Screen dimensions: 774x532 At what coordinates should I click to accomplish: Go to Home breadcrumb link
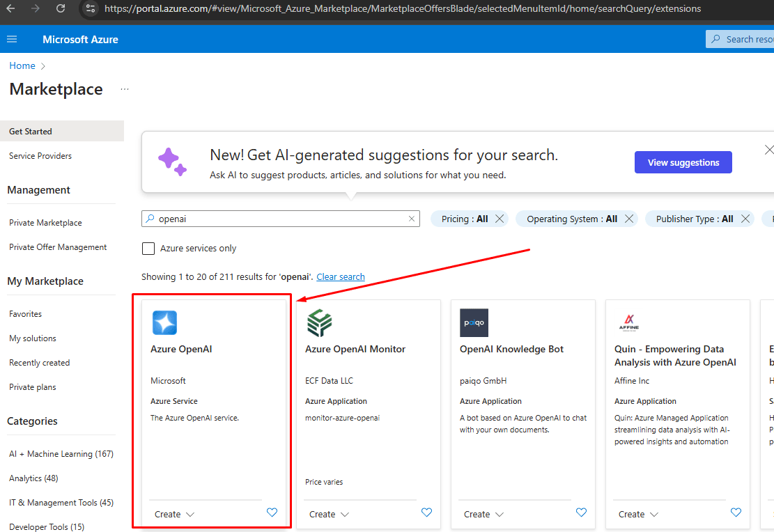(22, 65)
